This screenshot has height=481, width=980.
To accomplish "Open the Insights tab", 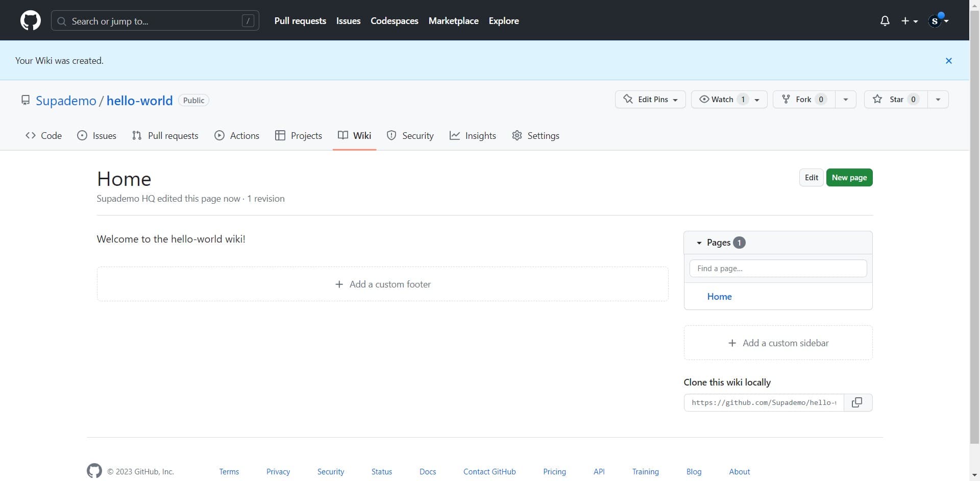I will coord(473,135).
